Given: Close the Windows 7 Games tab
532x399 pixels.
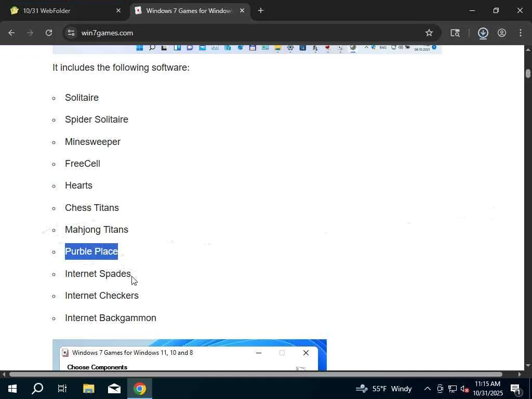Looking at the screenshot, I should (242, 10).
